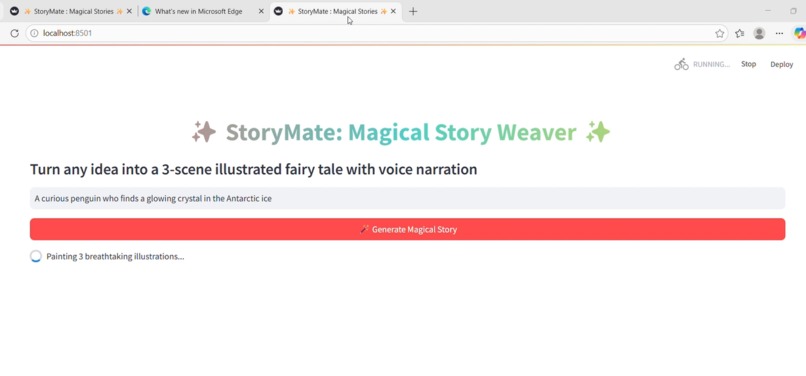
Task: Open Edge Settings and more menu
Action: point(779,33)
